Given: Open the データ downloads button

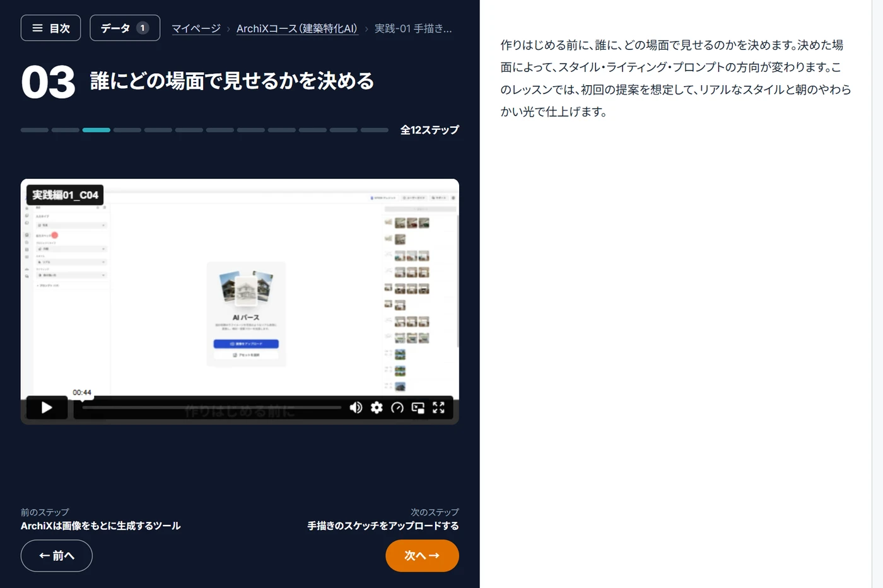Looking at the screenshot, I should point(125,28).
